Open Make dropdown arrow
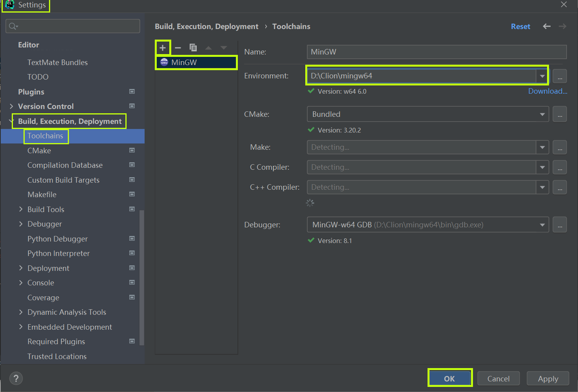 tap(542, 147)
